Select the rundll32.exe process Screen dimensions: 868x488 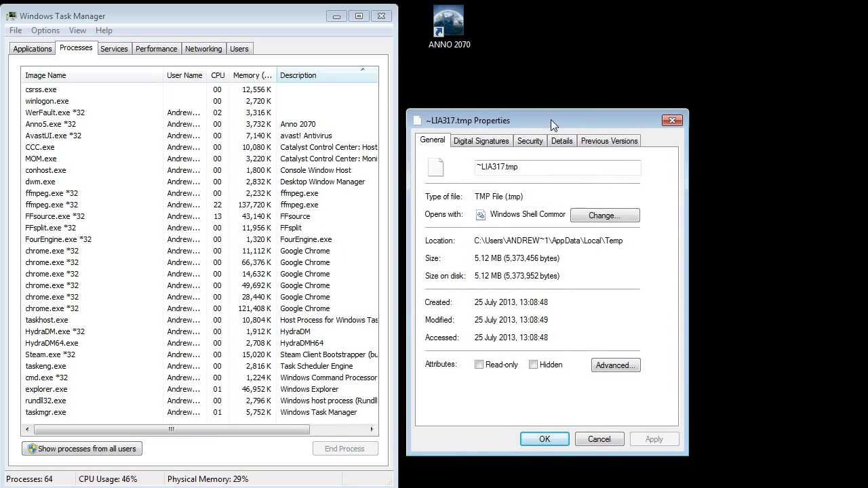click(199, 401)
